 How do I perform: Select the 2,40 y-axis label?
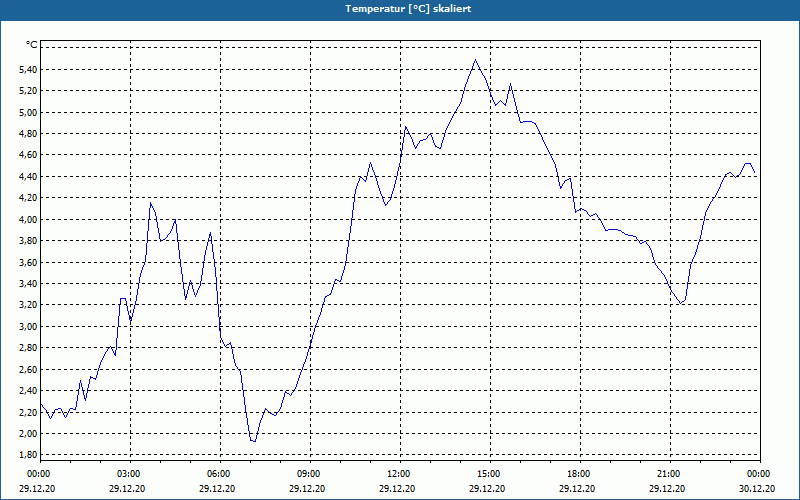click(28, 391)
